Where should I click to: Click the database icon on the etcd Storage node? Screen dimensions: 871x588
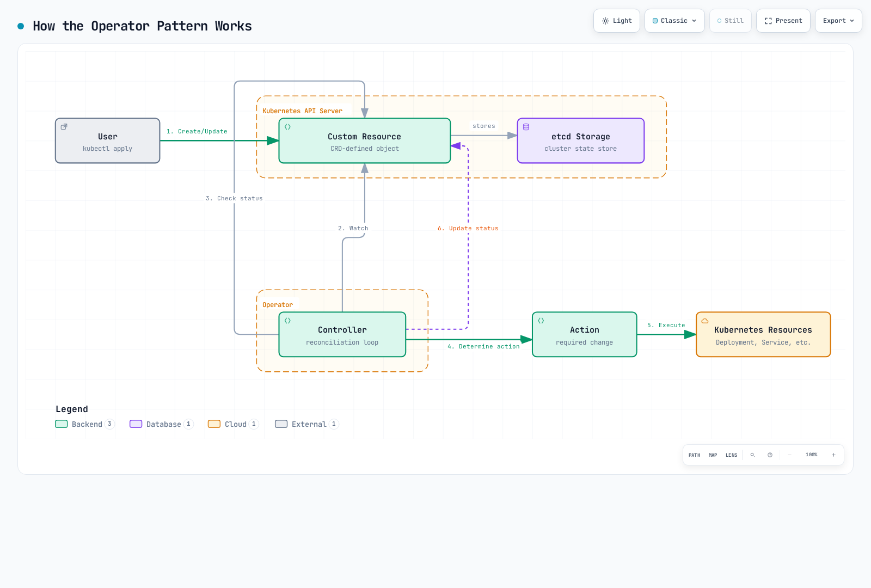[526, 127]
